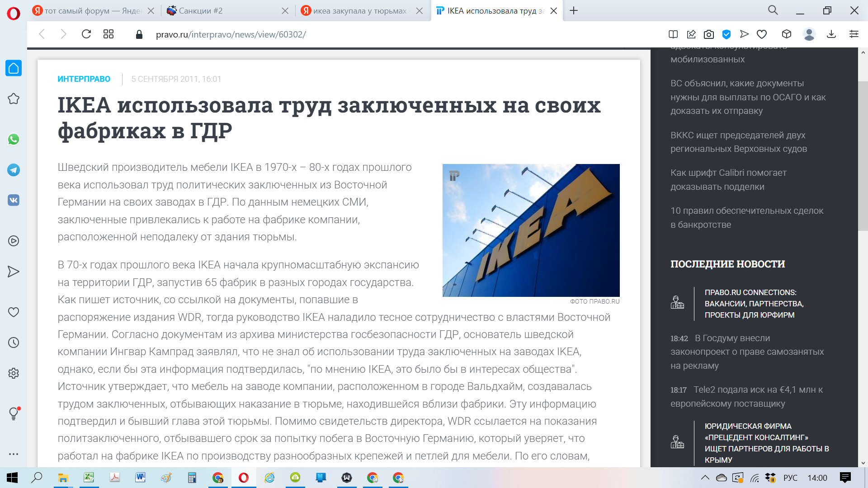This screenshot has width=868, height=488.
Task: Open the player sidebar icon
Action: coord(14,241)
